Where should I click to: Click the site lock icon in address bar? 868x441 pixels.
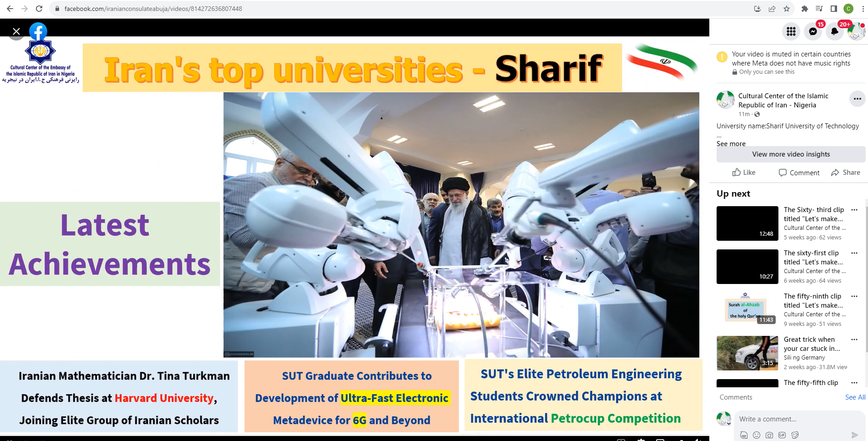pyautogui.click(x=57, y=9)
